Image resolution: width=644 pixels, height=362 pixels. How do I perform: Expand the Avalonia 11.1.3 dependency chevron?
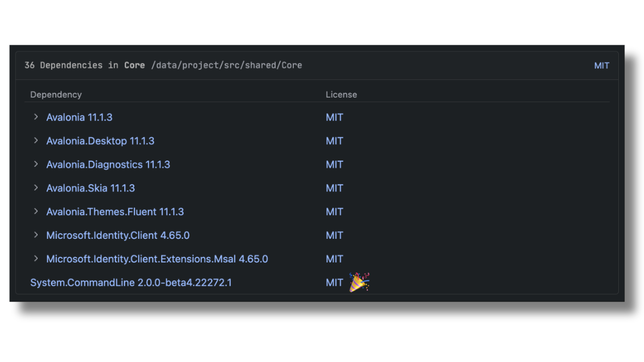tap(36, 117)
